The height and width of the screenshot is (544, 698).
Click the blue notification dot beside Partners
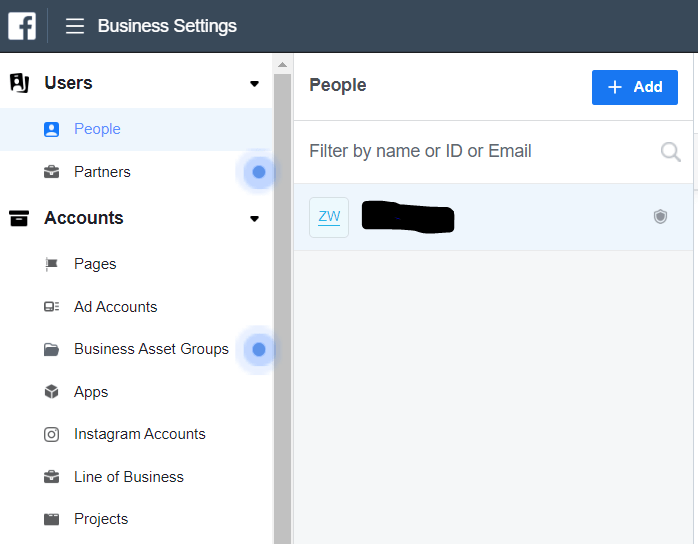point(259,172)
